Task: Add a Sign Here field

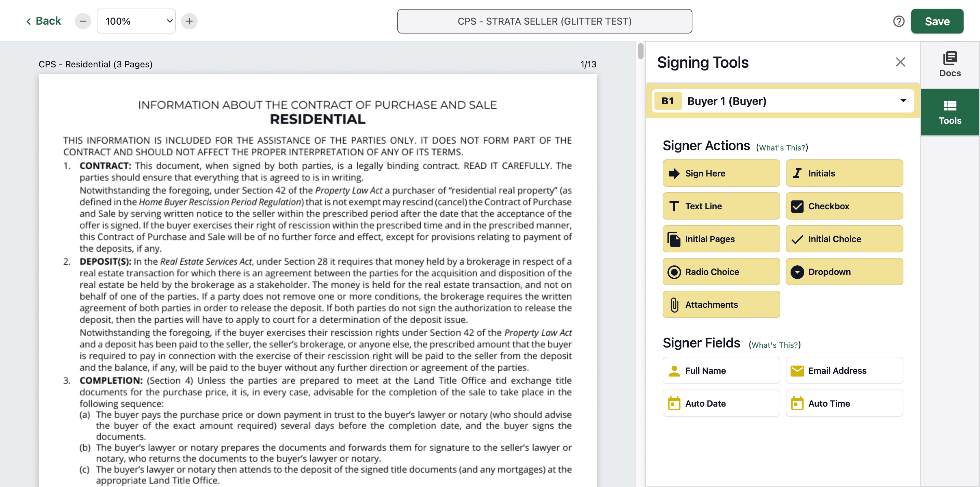Action: click(721, 173)
